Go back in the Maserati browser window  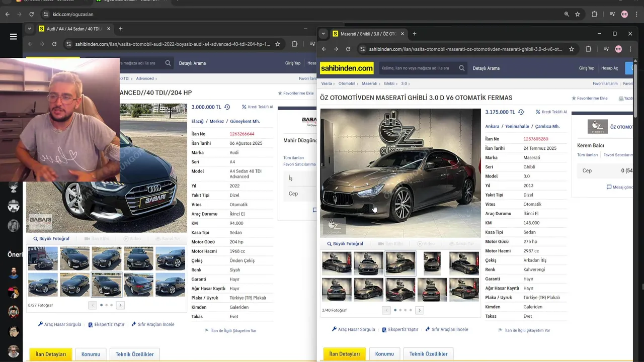tap(324, 49)
